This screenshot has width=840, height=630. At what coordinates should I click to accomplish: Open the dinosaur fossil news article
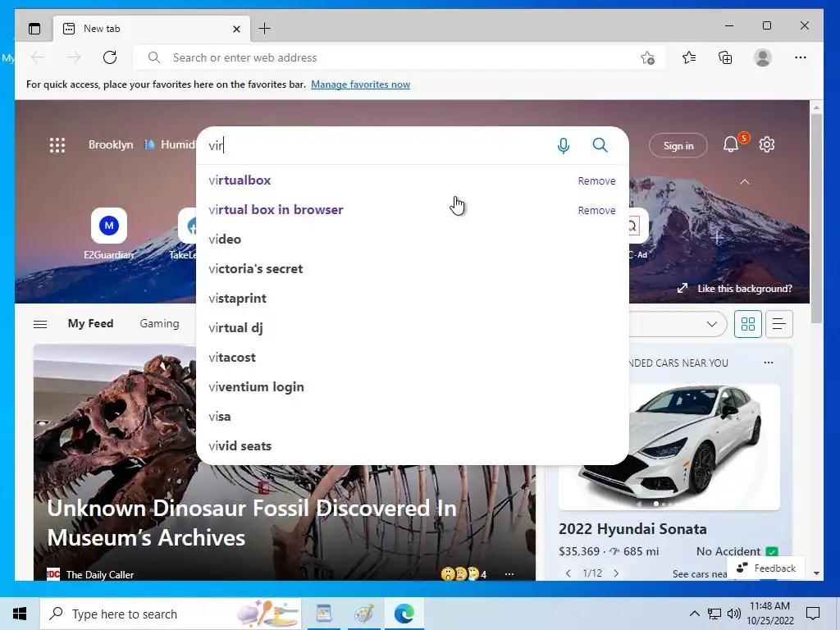(x=252, y=523)
